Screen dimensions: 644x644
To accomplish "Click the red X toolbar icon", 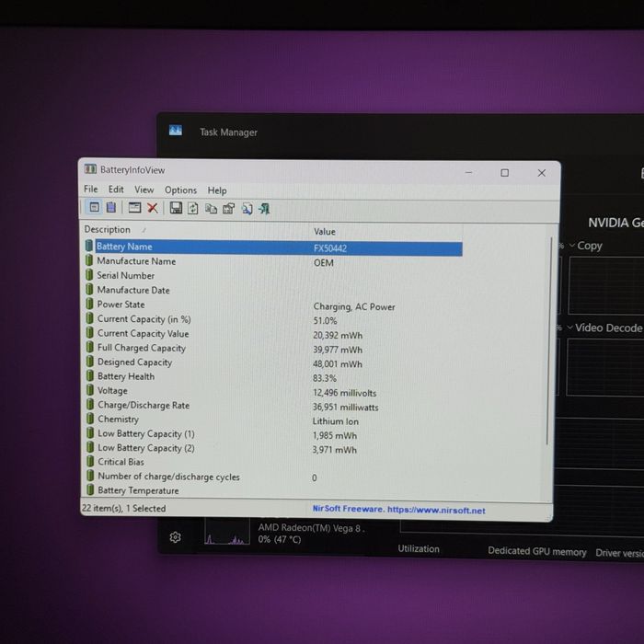I will click(153, 208).
